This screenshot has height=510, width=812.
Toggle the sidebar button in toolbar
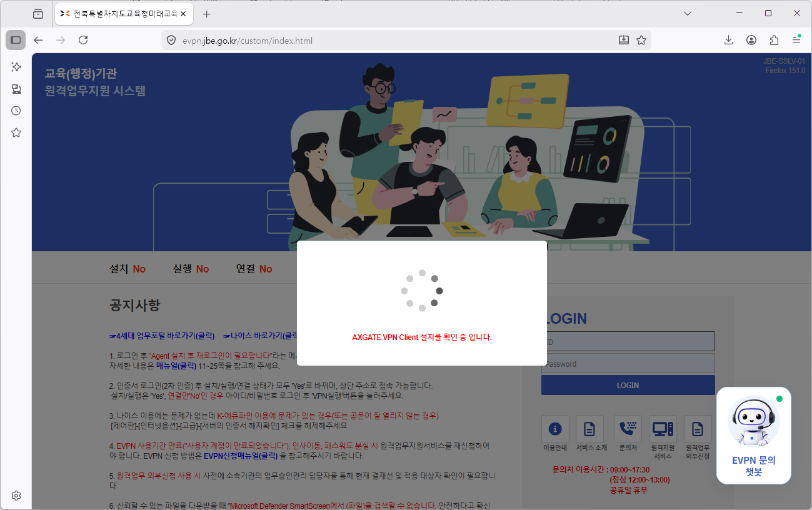pos(16,40)
